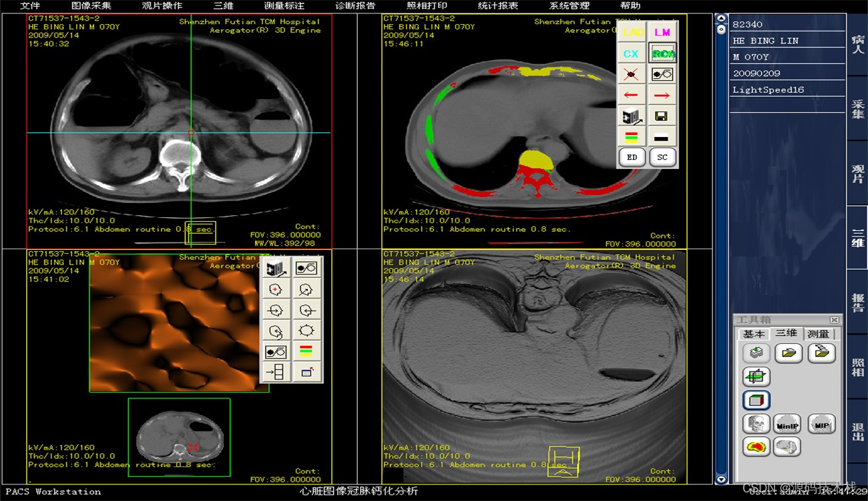Toggle the RCA artery selection
This screenshot has width=868, height=501.
662,53
